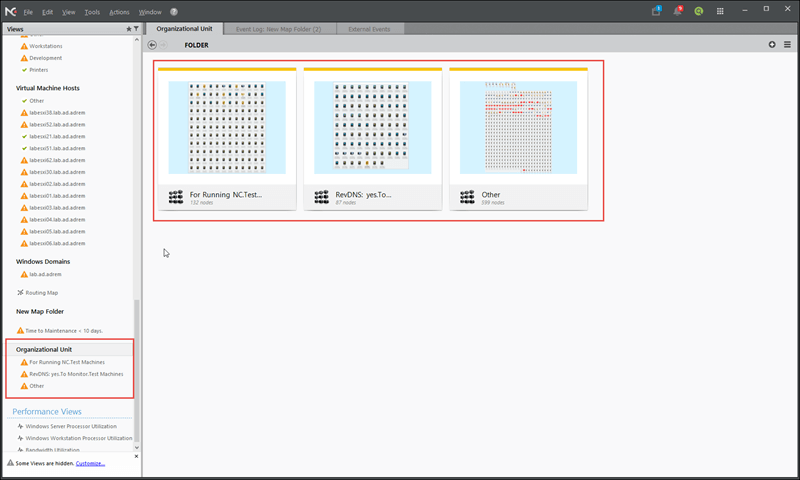This screenshot has height=480, width=800.
Task: Click the blue-badged messages icon in title bar
Action: point(656,11)
